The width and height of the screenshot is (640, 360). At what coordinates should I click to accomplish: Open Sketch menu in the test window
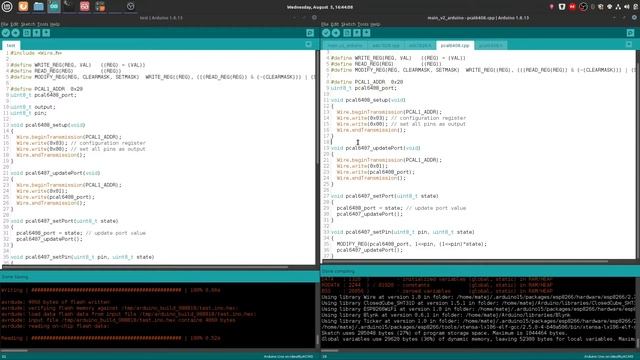tap(28, 24)
